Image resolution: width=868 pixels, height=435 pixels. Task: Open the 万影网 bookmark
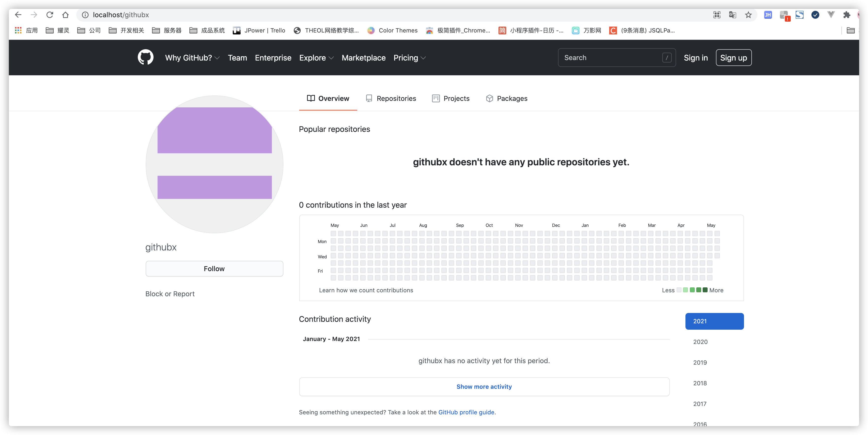pos(587,30)
